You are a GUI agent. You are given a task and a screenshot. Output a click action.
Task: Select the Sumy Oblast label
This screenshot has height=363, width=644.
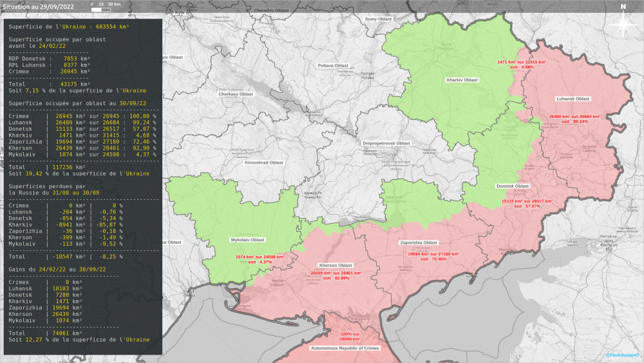[379, 19]
